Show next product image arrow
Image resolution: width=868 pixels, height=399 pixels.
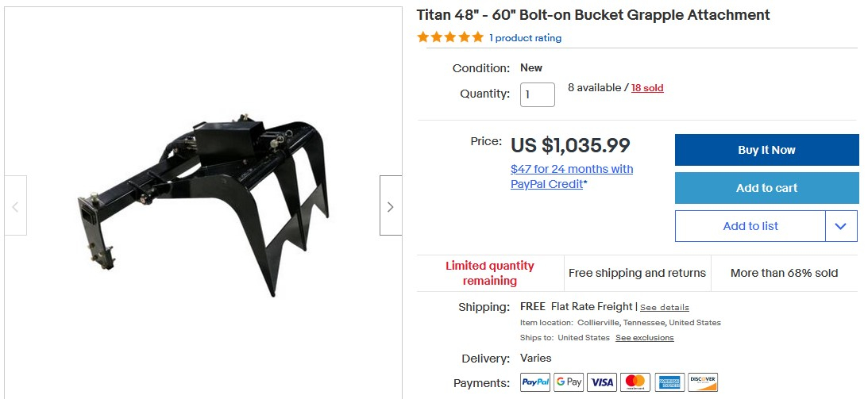point(390,206)
